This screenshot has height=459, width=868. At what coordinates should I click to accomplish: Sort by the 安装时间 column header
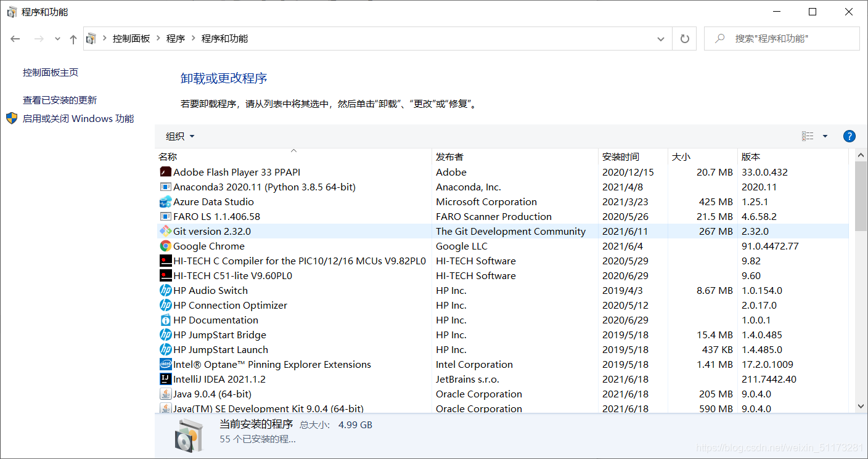pos(633,157)
